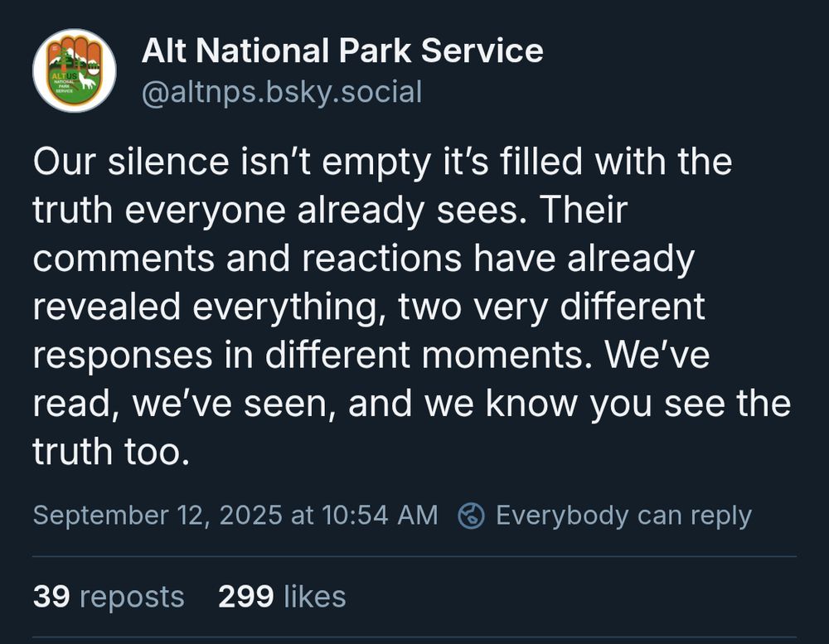This screenshot has height=644, width=829.
Task: Click "Everybody can reply" label
Action: coord(623,516)
